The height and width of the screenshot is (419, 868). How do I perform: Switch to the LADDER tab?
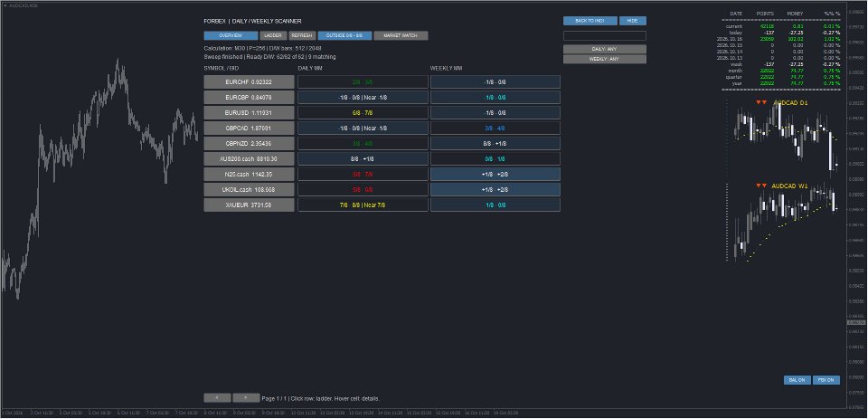click(273, 35)
